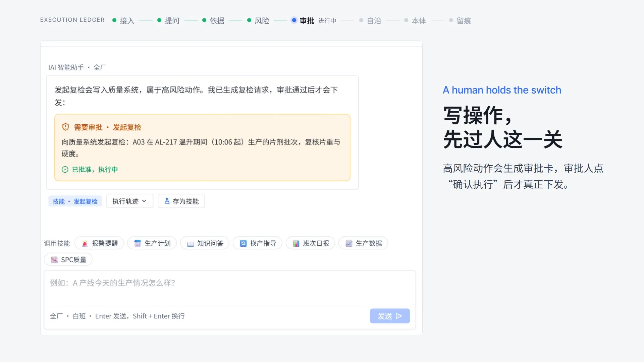This screenshot has height=362, width=644.
Task: Go to the 接入 ledger step
Action: [123, 20]
